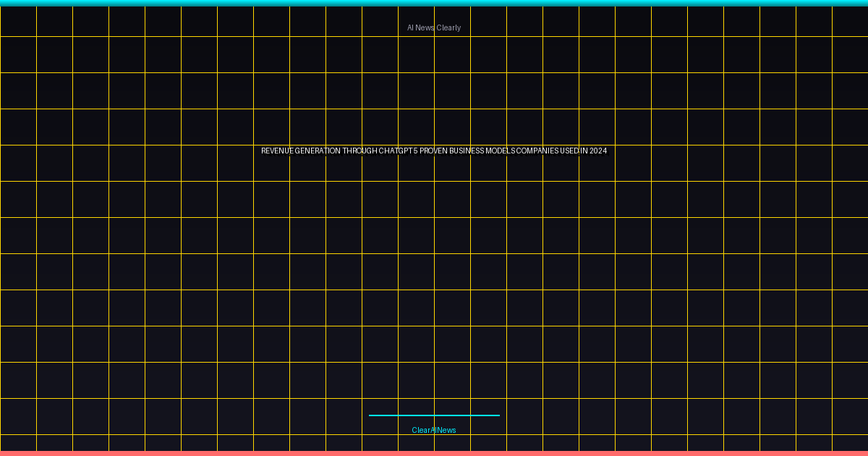The width and height of the screenshot is (868, 456).
Task: Click the word "Clearly" in the header
Action: (448, 28)
